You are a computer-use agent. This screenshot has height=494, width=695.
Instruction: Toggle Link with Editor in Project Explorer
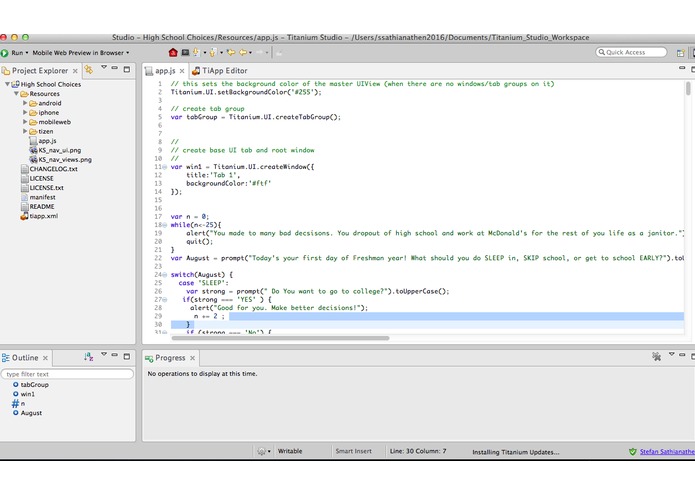[x=89, y=69]
